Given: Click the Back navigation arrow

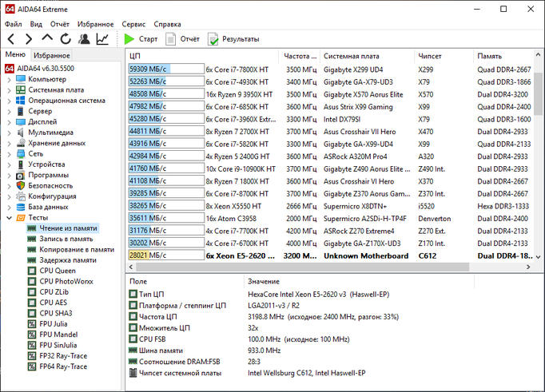Looking at the screenshot, I should [10, 39].
